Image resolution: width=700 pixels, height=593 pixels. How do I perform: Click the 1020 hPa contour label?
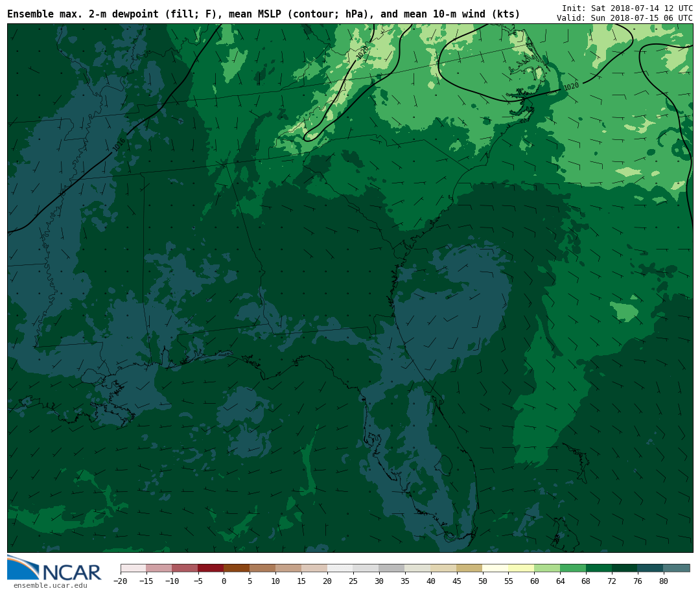[571, 86]
